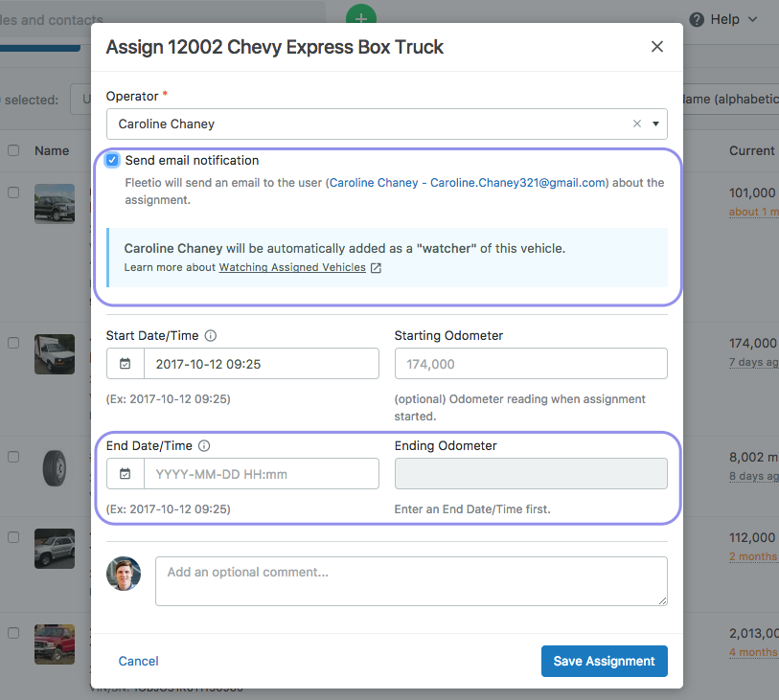Clear the selected operator Caroline Chaney
Image resolution: width=779 pixels, height=700 pixels.
click(637, 124)
